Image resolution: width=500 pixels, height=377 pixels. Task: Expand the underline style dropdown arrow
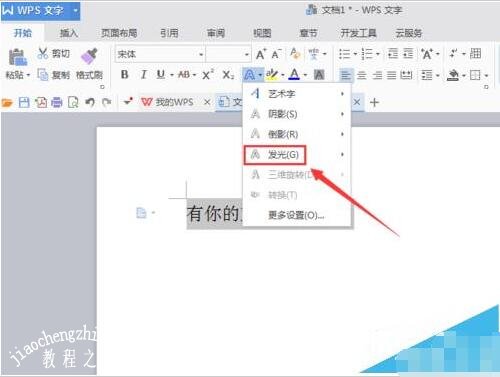pos(172,75)
